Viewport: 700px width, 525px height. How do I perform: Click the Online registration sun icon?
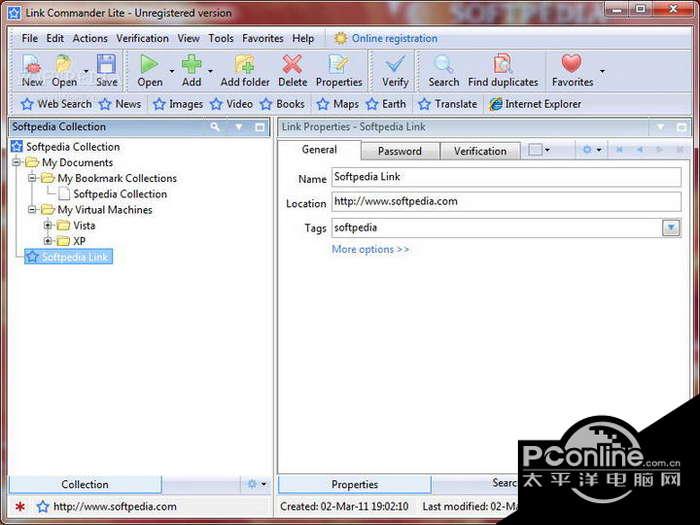[340, 38]
